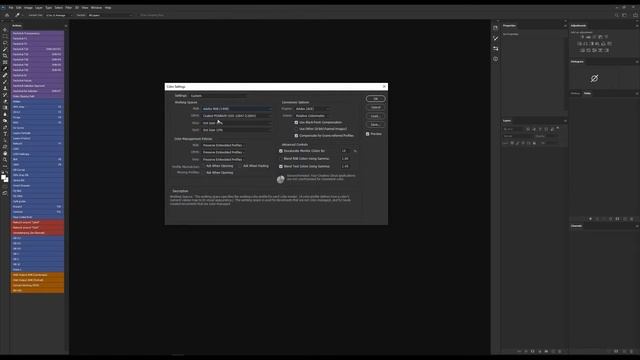Click the Save button

(376, 124)
